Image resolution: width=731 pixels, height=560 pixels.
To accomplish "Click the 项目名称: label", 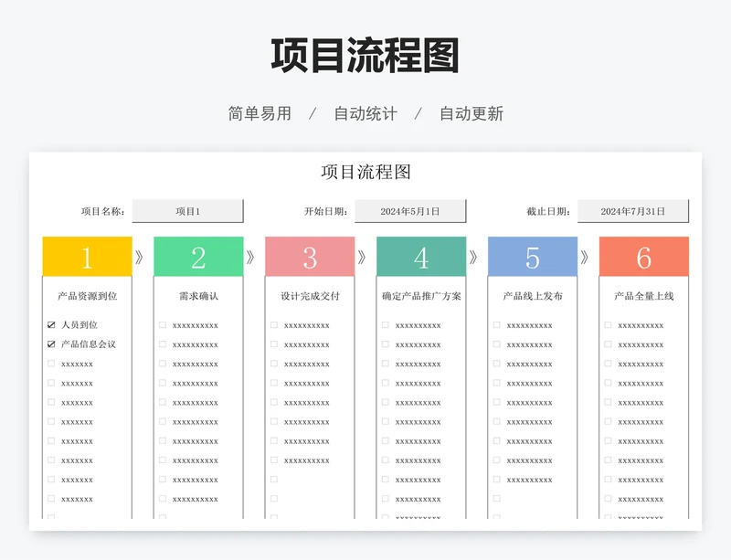I will coord(103,212).
